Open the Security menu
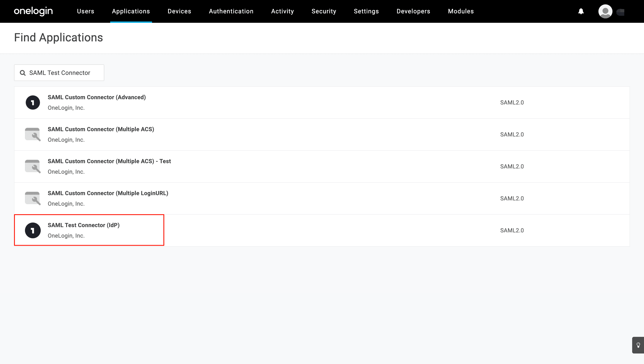 (324, 11)
